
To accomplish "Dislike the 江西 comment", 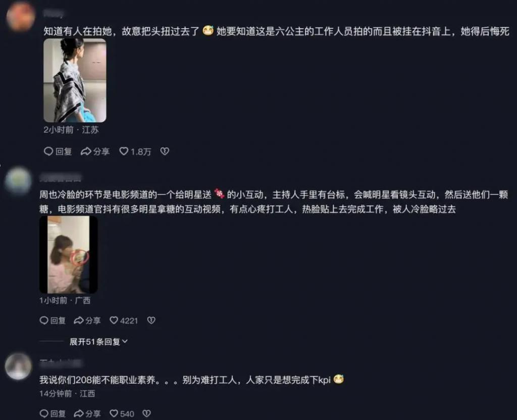I will click(147, 413).
